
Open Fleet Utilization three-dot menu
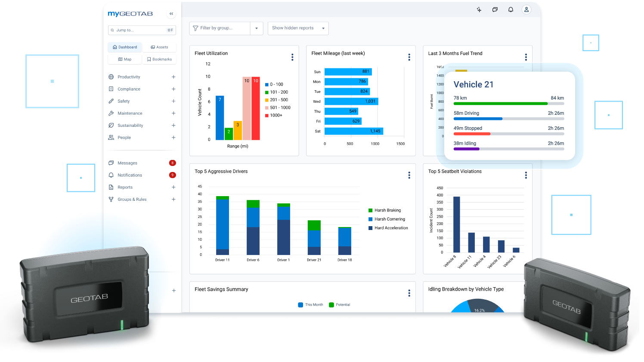click(x=292, y=57)
